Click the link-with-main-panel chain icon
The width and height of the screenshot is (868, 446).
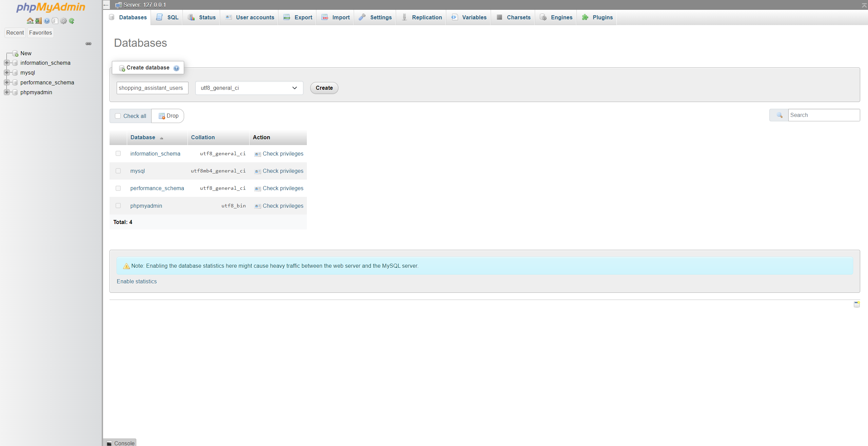click(88, 44)
